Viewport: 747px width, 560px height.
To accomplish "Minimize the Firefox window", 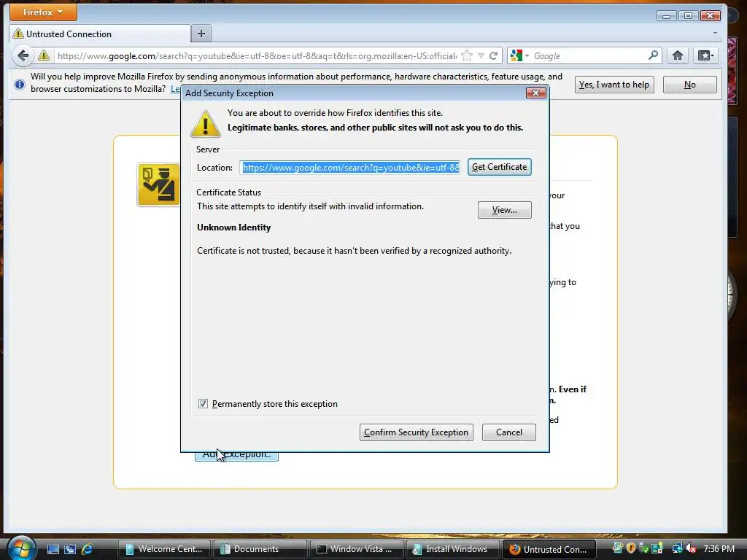I will [x=667, y=16].
